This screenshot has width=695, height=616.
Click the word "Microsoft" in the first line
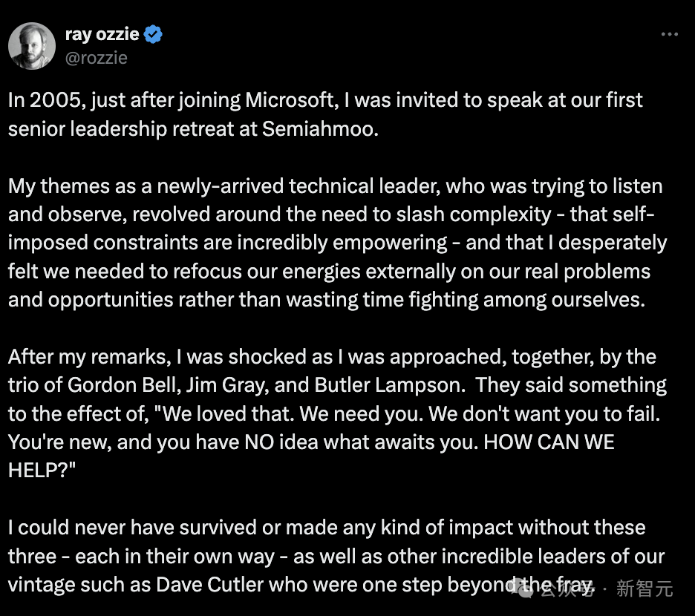click(341, 100)
